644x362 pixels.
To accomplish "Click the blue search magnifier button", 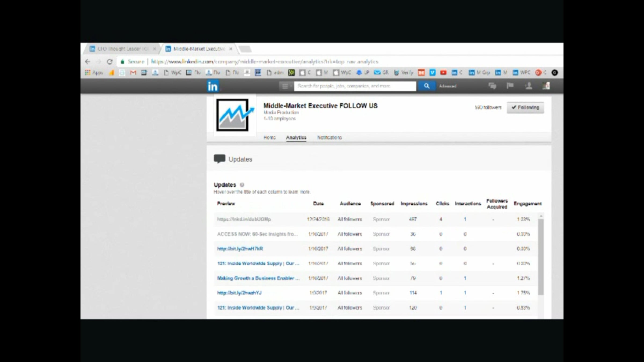I will [x=426, y=86].
